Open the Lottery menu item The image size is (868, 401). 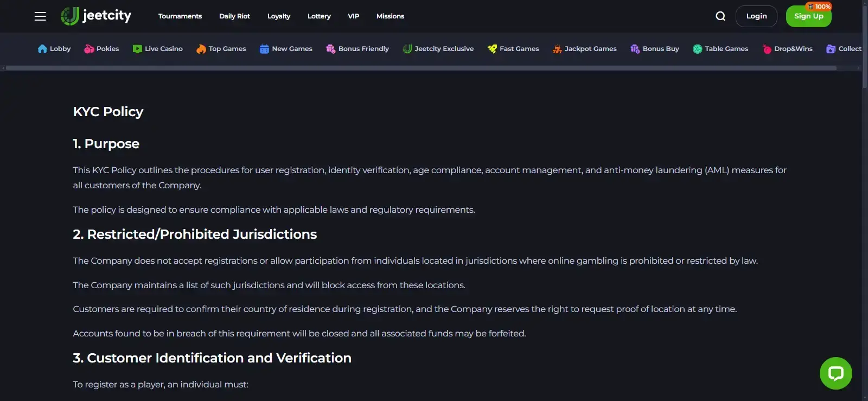pyautogui.click(x=319, y=16)
